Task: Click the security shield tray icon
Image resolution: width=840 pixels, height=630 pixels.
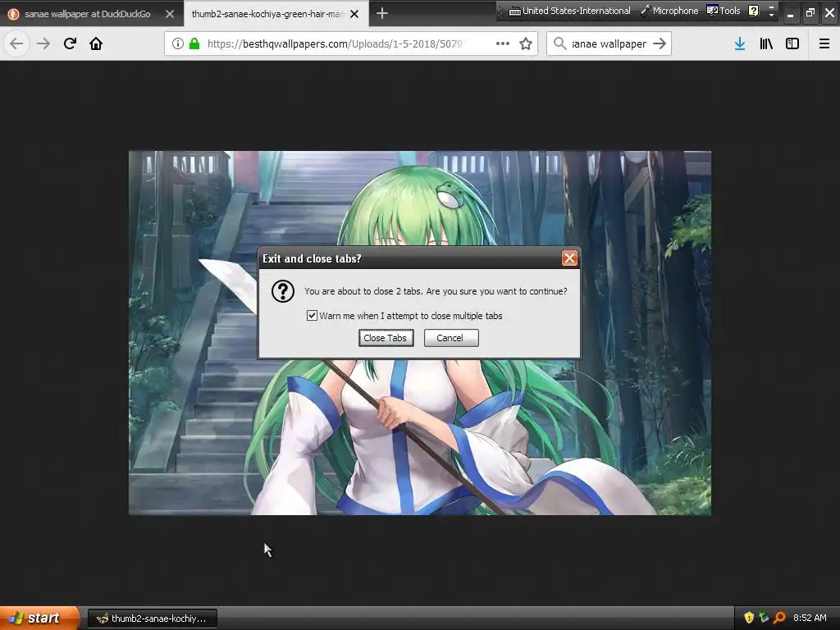Action: pos(749,618)
